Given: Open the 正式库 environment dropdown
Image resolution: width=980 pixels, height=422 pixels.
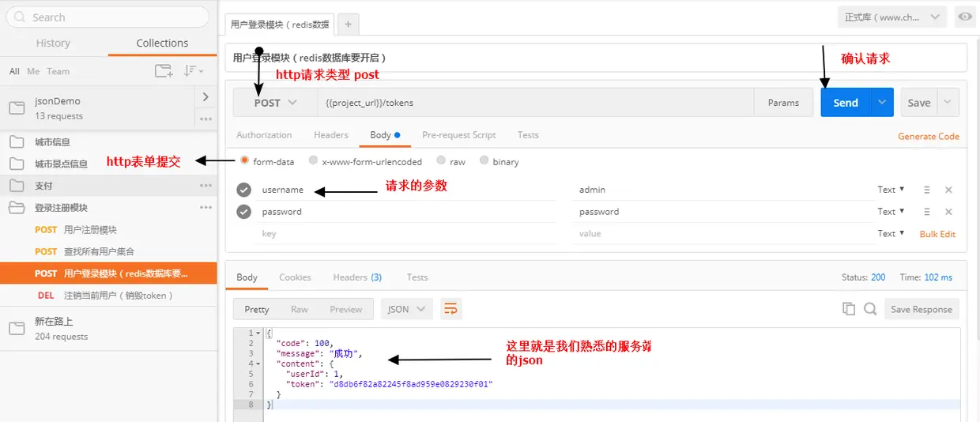Looking at the screenshot, I should tap(891, 17).
